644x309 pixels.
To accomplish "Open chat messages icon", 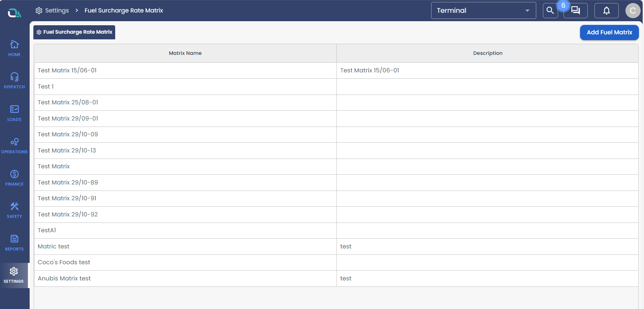I will click(576, 10).
